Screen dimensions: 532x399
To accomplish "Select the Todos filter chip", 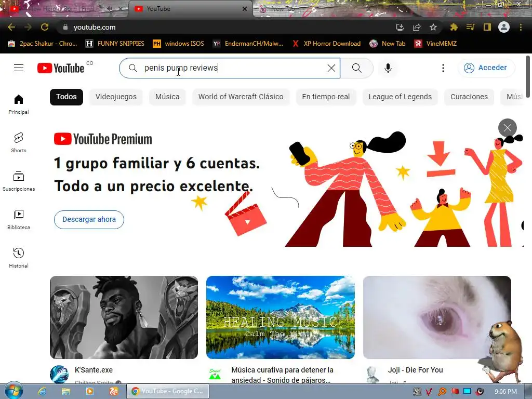I will (66, 97).
